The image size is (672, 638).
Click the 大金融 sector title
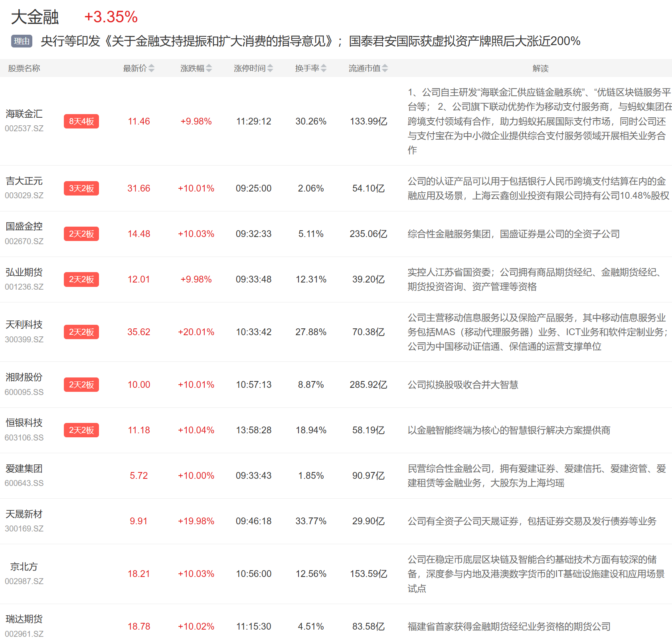(35, 17)
